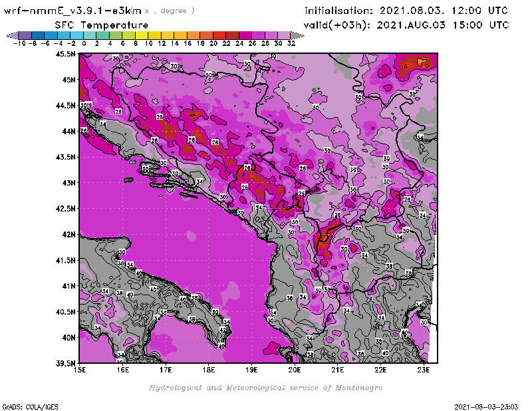Viewport: 532px width, 411px height.
Task: Click the timestamp "2021-08-03-23:03"
Action: pyautogui.click(x=486, y=407)
